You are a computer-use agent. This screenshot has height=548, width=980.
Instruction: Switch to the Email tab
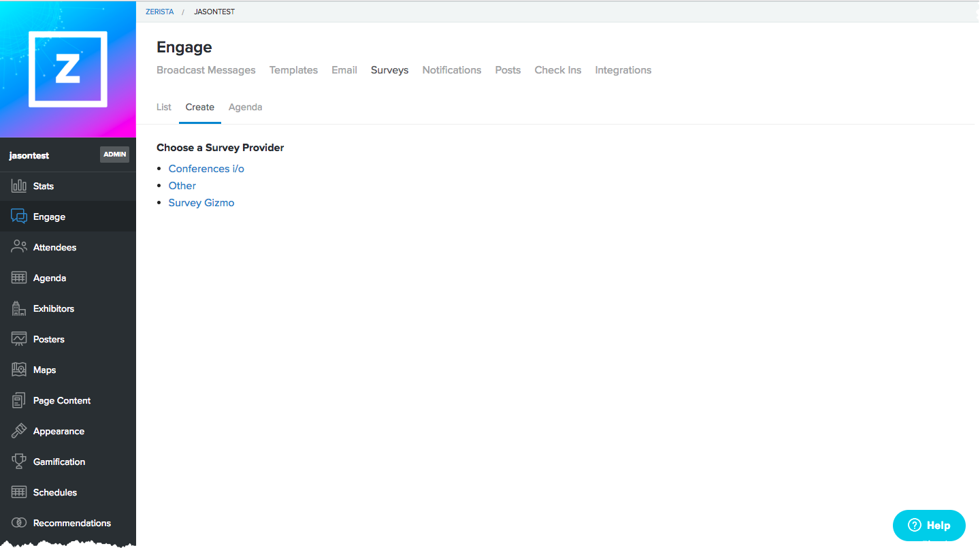344,70
